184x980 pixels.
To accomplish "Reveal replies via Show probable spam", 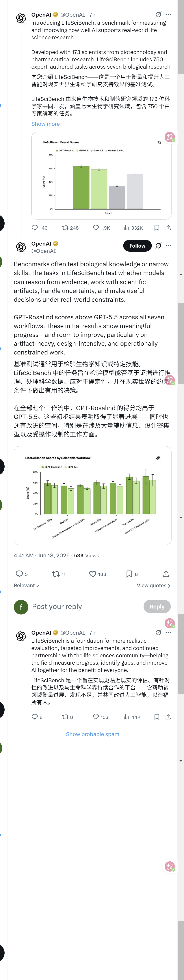I will (x=92, y=734).
